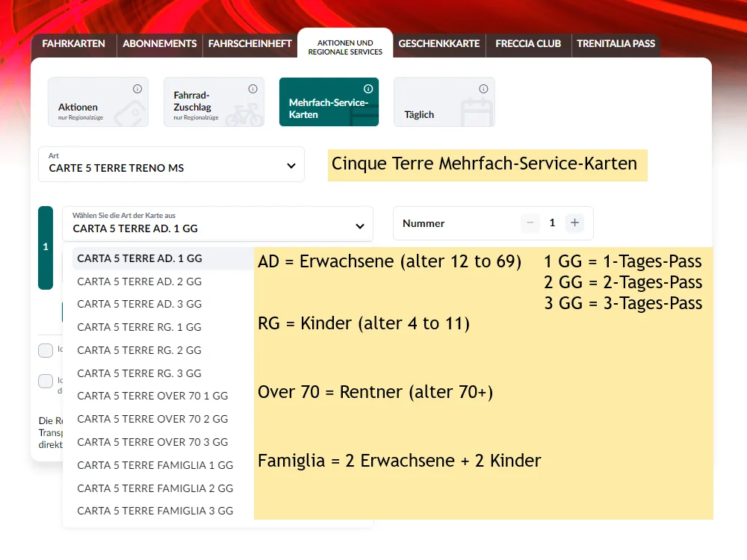Go to the FRECCIA CLUB tab
The width and height of the screenshot is (747, 560).
[528, 44]
